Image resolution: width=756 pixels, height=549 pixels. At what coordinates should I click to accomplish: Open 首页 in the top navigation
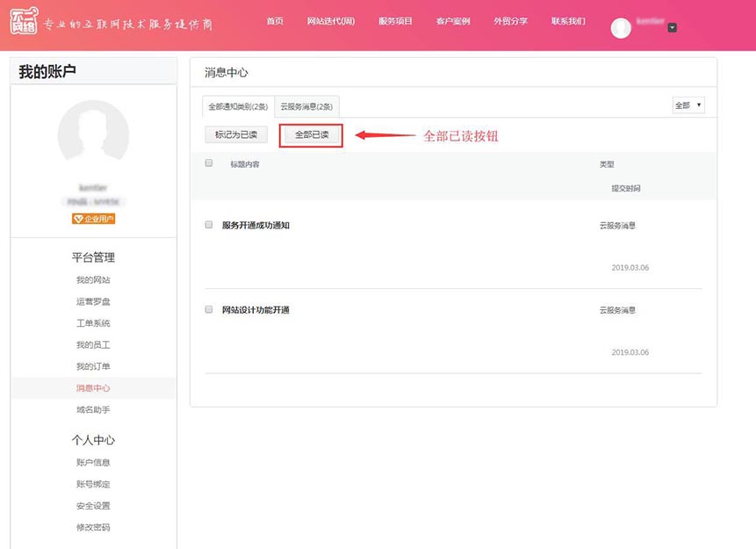(275, 21)
